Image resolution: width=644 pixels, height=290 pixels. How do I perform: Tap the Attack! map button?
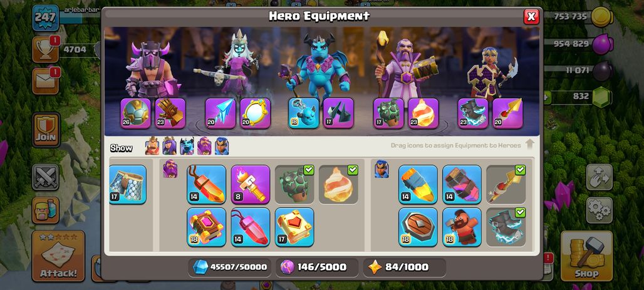(x=58, y=256)
